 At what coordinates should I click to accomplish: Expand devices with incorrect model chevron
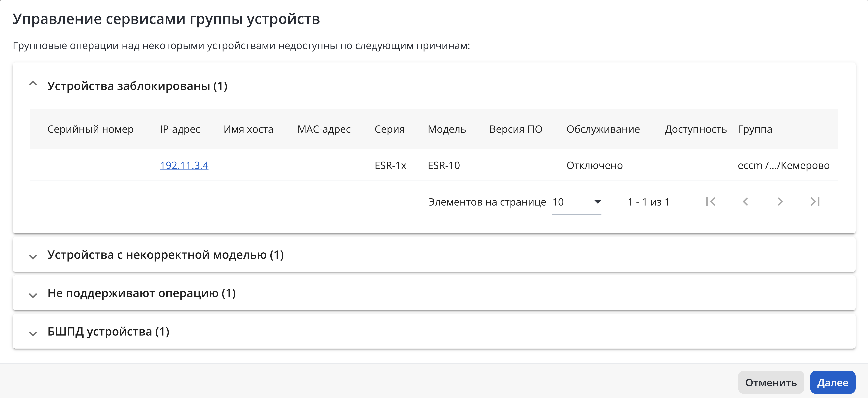coord(33,257)
